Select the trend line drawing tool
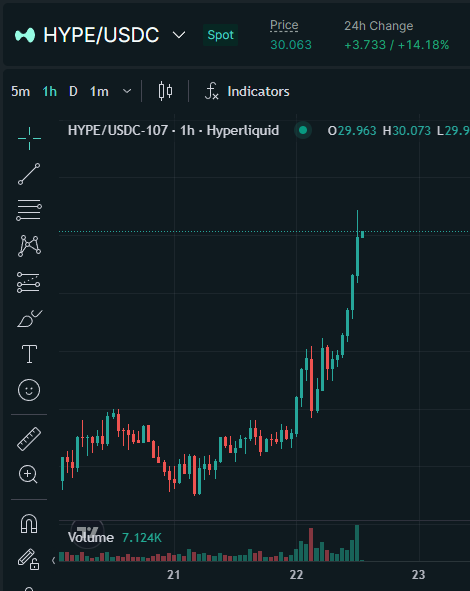470x591 pixels. click(29, 174)
